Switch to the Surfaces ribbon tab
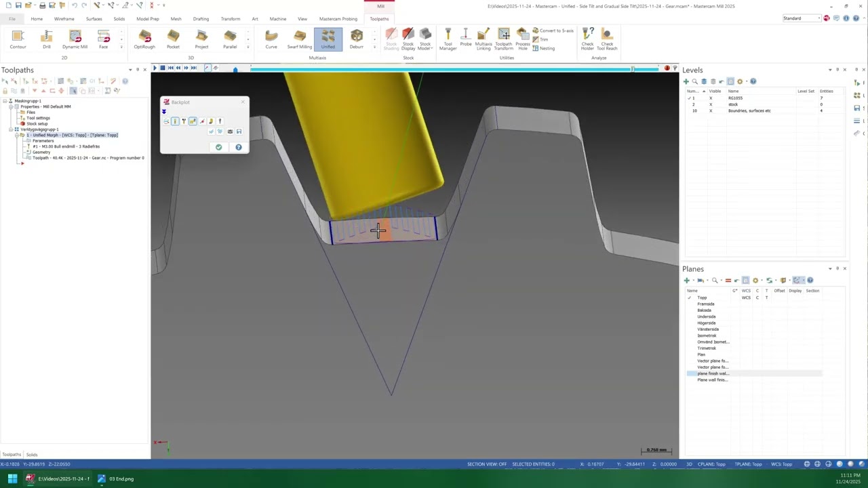Viewport: 868px width, 488px height. pos(94,18)
